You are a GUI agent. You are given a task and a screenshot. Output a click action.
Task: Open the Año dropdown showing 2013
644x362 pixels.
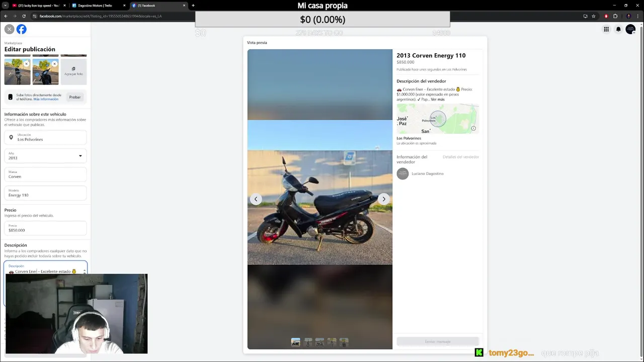(45, 156)
